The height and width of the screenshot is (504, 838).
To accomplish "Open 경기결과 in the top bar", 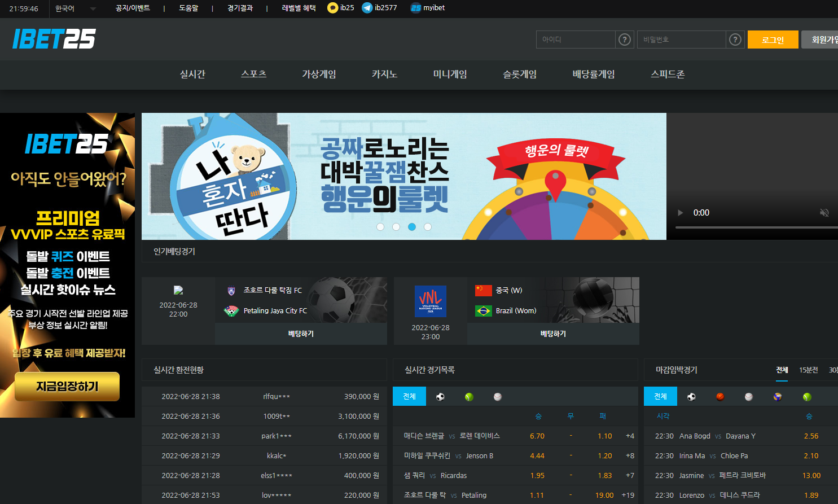I will coord(240,8).
